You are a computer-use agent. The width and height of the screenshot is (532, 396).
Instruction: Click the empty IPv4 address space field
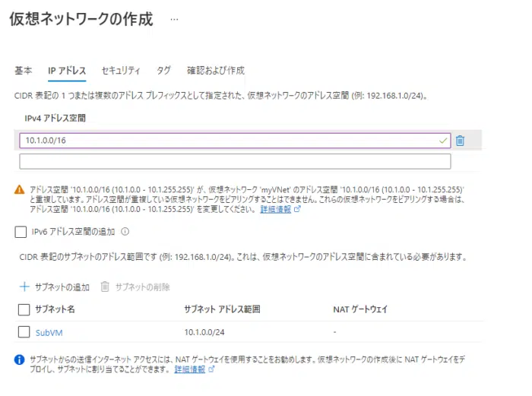(x=235, y=161)
